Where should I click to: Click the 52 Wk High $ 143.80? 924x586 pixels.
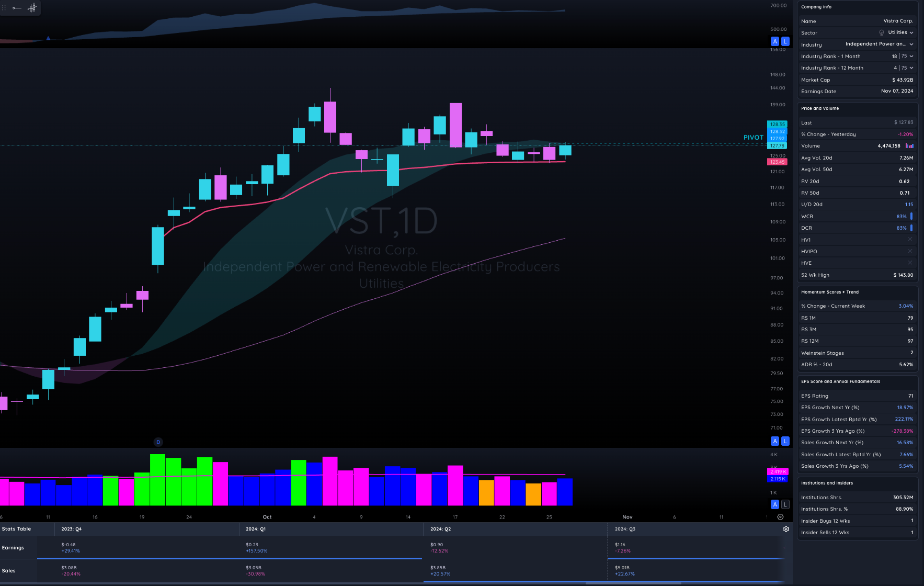[903, 275]
